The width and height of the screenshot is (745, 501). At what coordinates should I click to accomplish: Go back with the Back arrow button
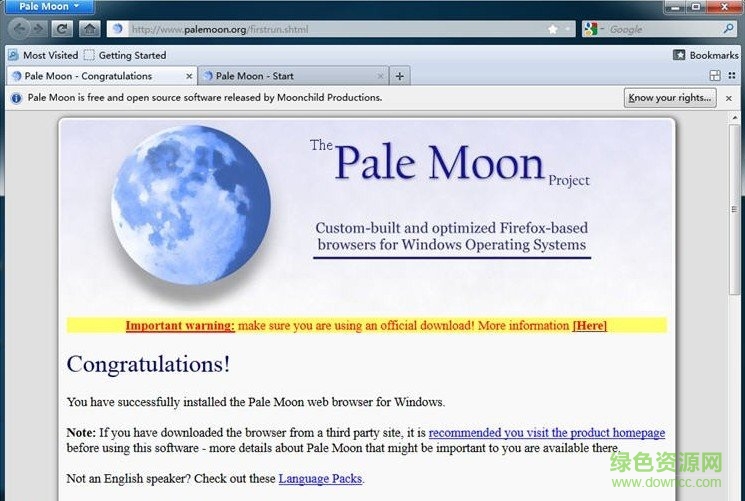19,29
